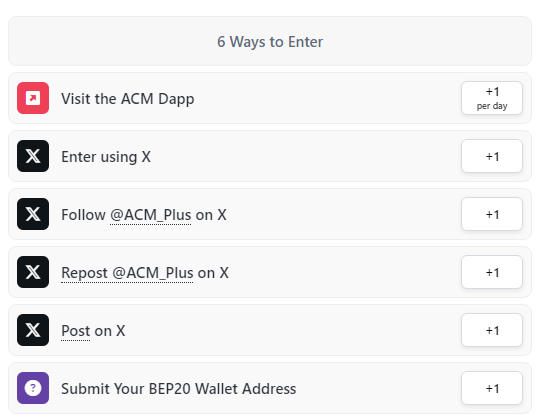540x420 pixels.
Task: Expand the Enter using X entry
Action: point(270,156)
